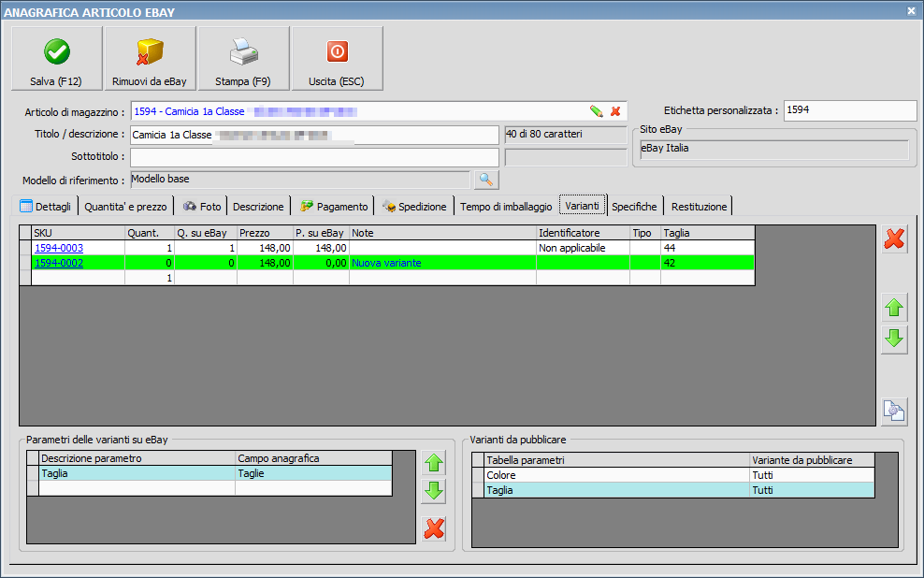This screenshot has width=924, height=578.
Task: Click the Stampa (F9) printer button
Action: pos(243,58)
